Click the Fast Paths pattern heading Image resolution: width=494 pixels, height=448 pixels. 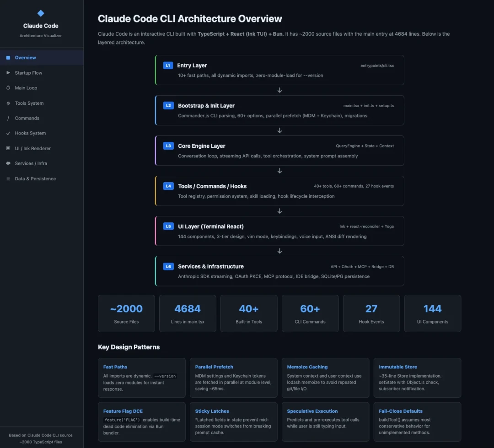(115, 367)
